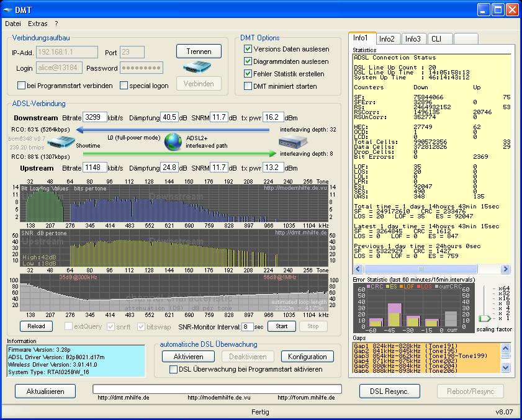Click the globe icon in ADSL-Verbindung
Screen dimensions: 522x420
[173, 141]
